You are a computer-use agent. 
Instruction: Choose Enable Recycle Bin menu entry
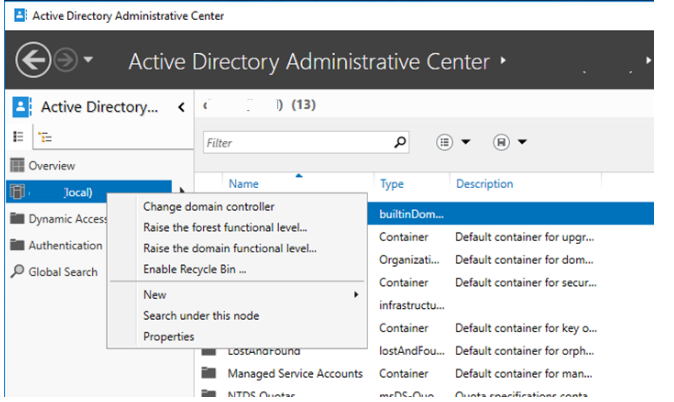tap(195, 269)
